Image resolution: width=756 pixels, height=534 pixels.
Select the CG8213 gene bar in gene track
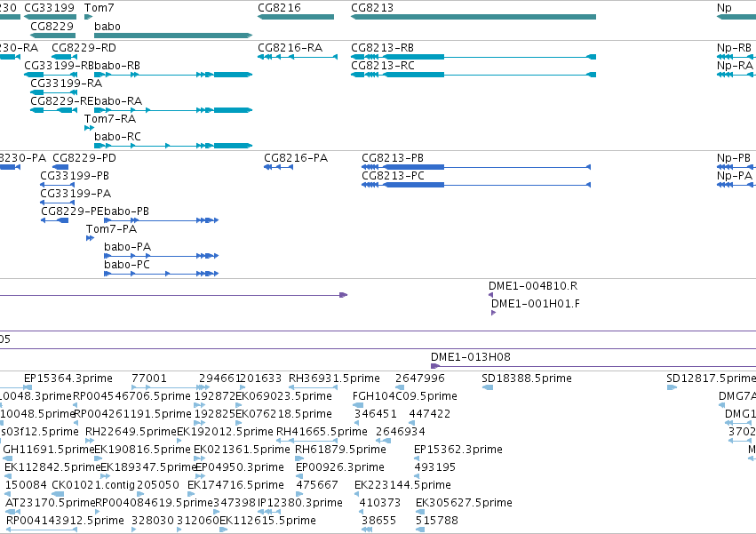[473, 17]
